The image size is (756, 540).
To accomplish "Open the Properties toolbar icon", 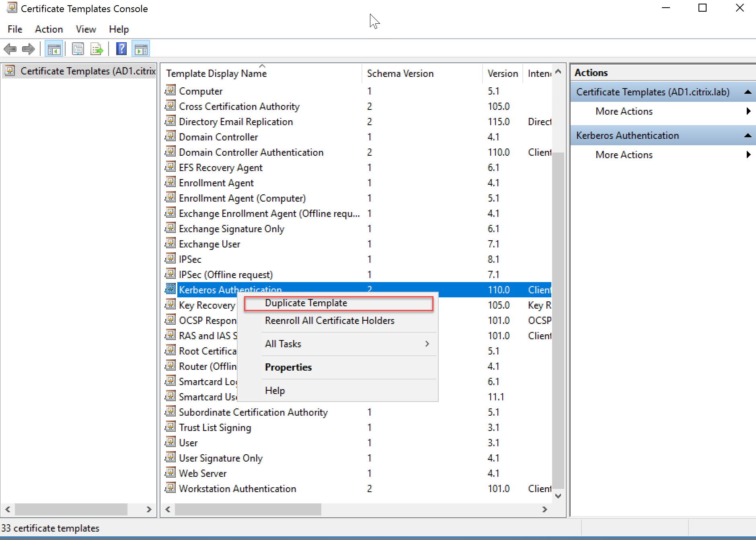I will click(x=78, y=49).
